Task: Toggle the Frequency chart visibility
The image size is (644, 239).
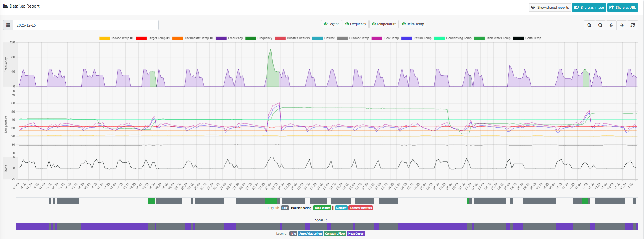Action: [355, 24]
